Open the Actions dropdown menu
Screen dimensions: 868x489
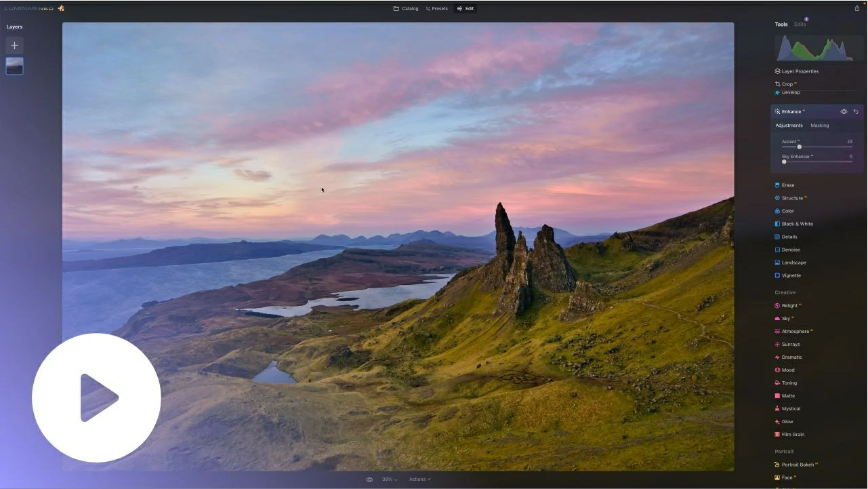pos(419,480)
